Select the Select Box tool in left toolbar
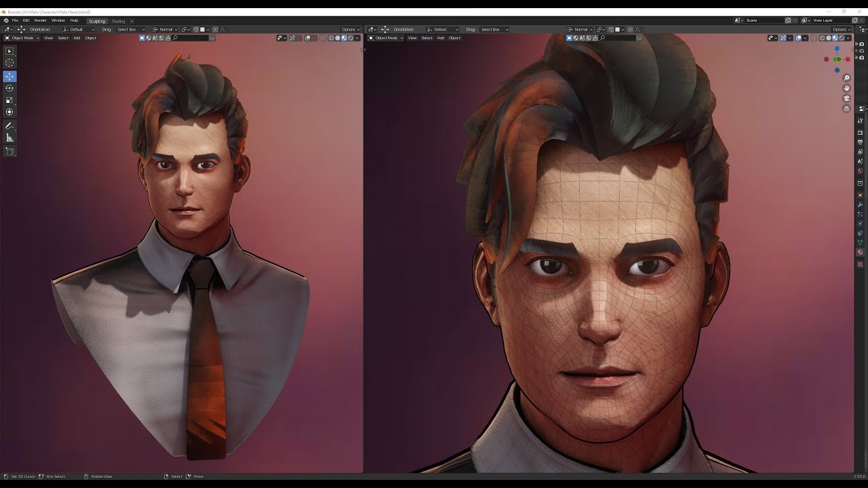868x488 pixels. point(9,51)
